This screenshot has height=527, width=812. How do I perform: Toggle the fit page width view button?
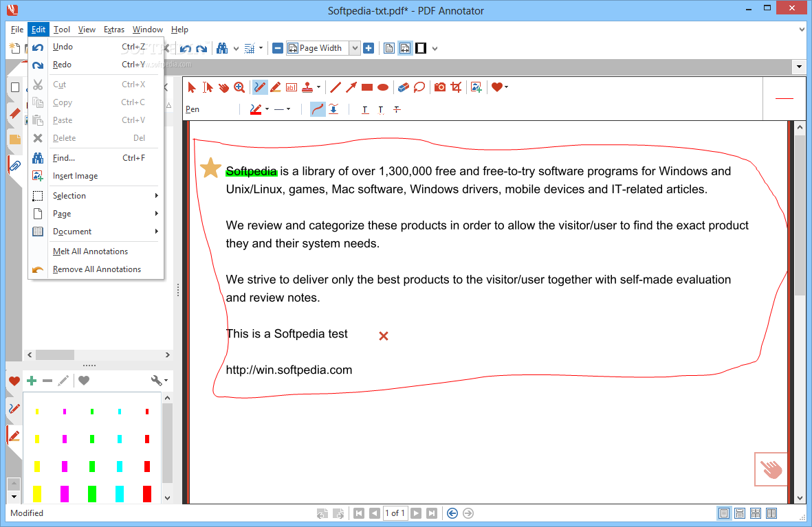(405, 48)
